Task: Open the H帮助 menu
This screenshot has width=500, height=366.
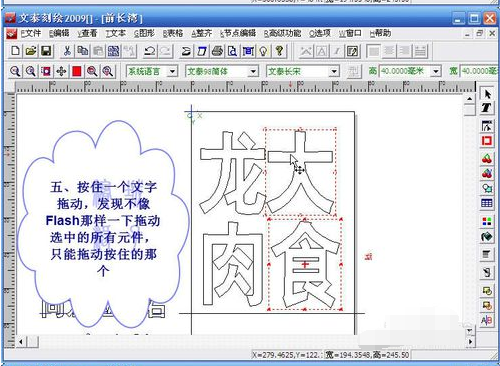Action: [x=380, y=33]
